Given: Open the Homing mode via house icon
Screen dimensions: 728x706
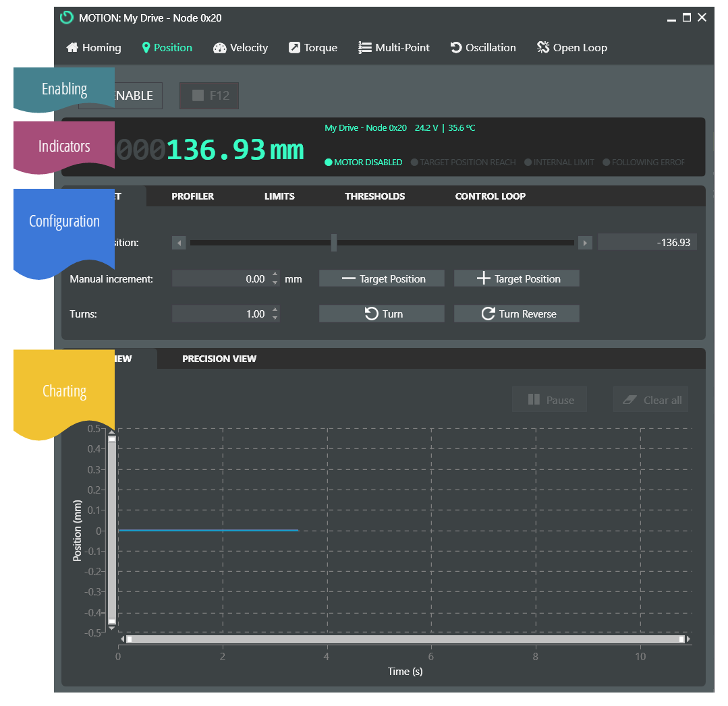Looking at the screenshot, I should coord(72,48).
